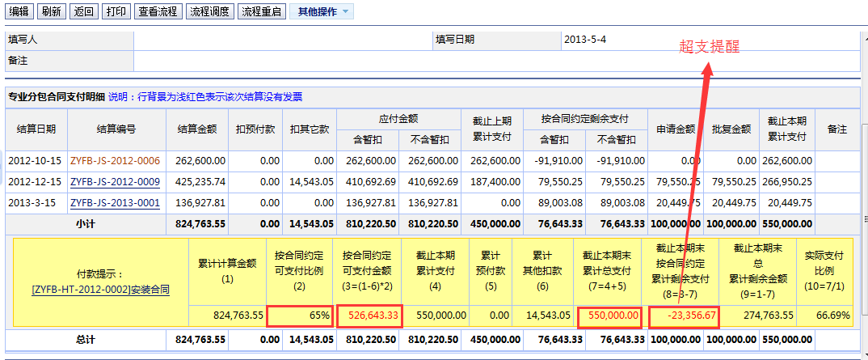Click the 编辑 button
Screen dimensions: 868x360
coord(19,11)
